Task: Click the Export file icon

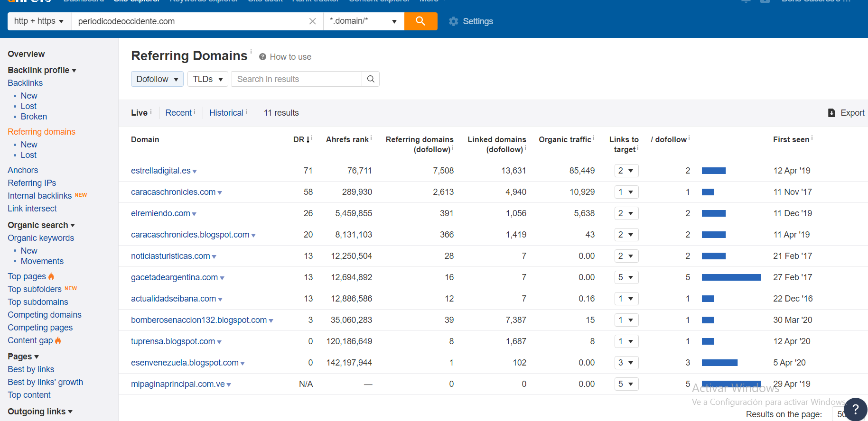Action: point(831,113)
